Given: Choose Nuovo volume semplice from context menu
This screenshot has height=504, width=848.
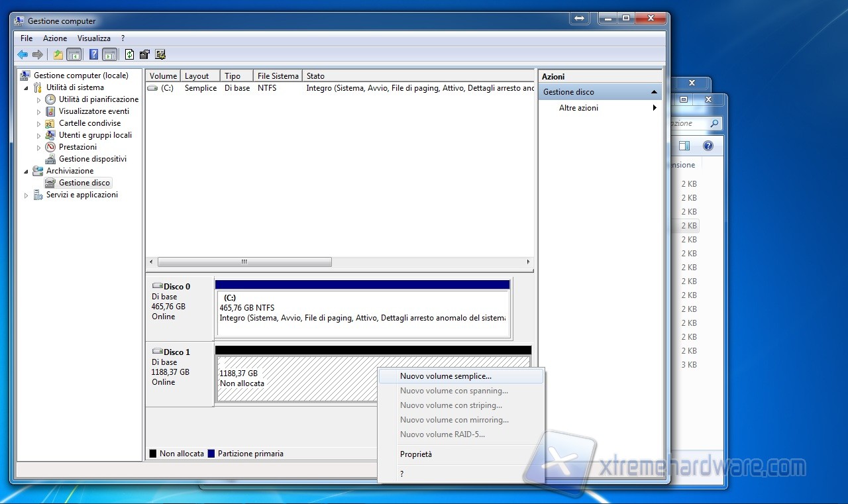Looking at the screenshot, I should (x=445, y=376).
